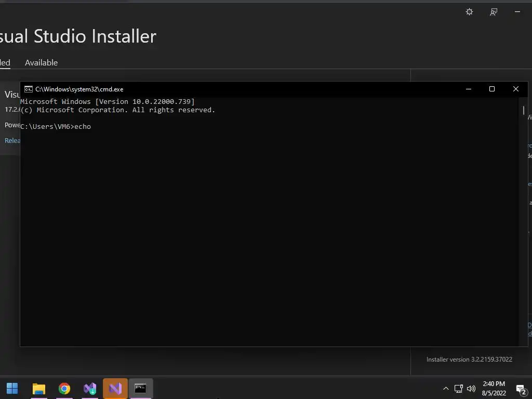532x399 pixels.
Task: Switch to the Available tab
Action: coord(42,63)
